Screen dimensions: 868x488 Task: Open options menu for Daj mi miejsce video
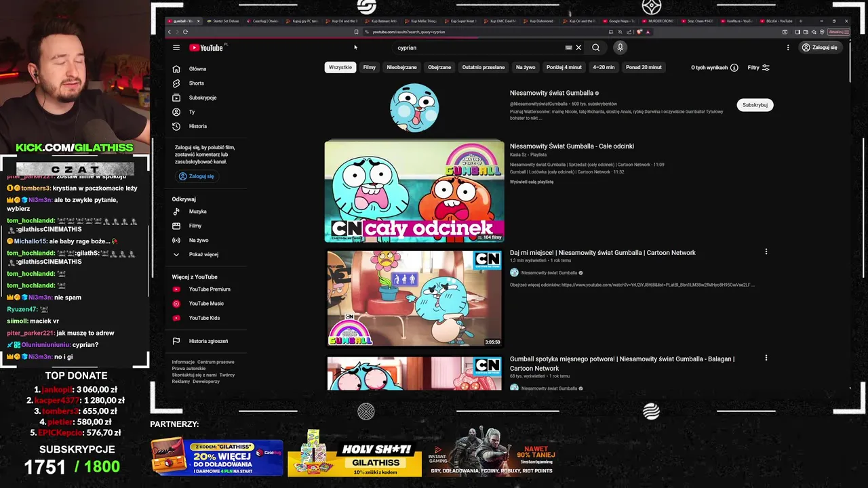click(x=766, y=251)
